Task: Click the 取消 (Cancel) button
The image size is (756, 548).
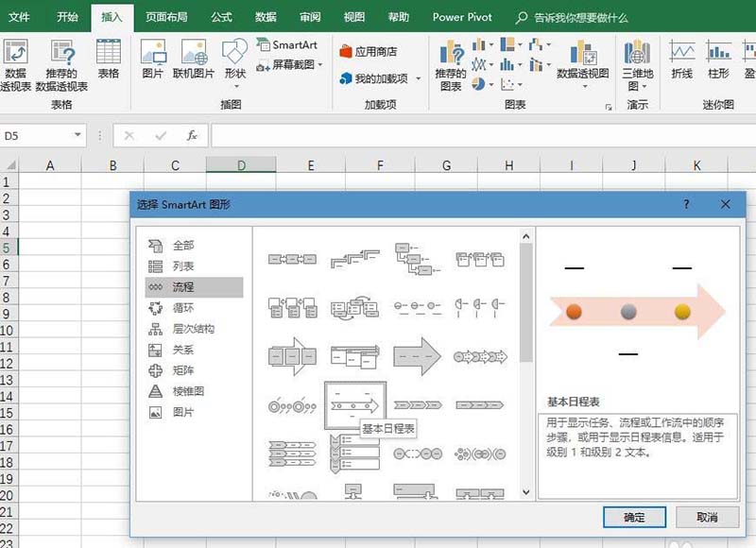Action: (707, 517)
